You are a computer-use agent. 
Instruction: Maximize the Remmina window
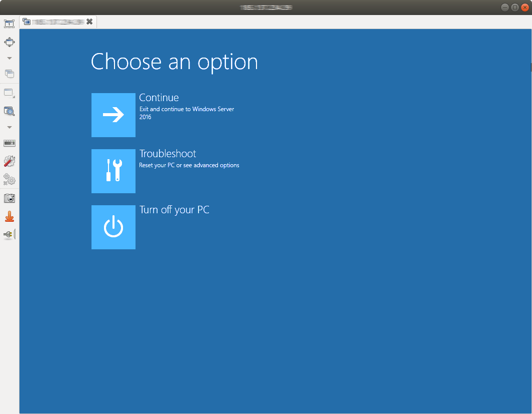pyautogui.click(x=514, y=8)
